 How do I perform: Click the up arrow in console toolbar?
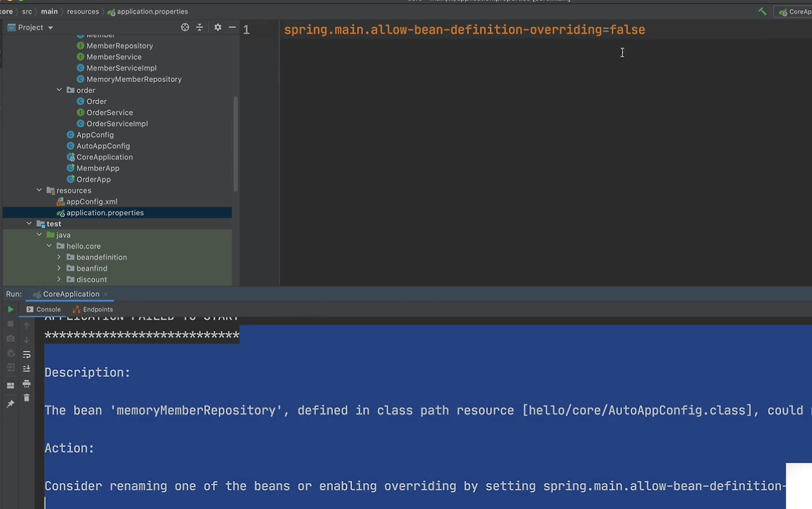tap(27, 325)
